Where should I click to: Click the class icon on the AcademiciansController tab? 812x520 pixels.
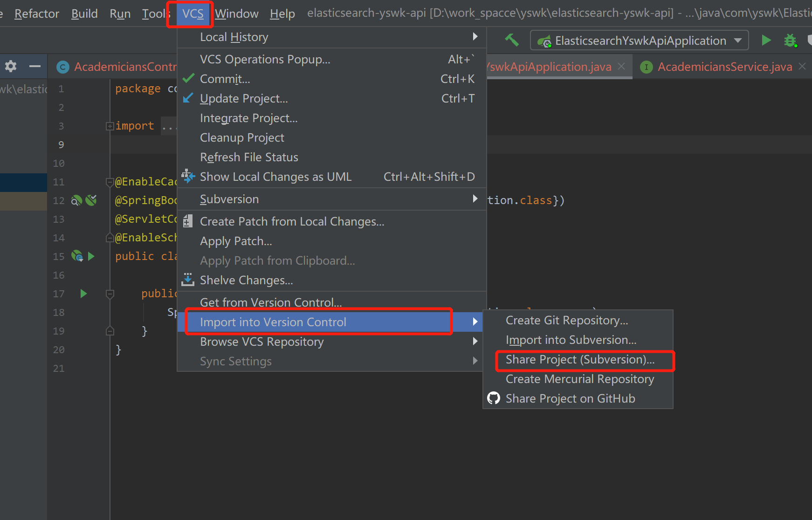[x=62, y=67]
